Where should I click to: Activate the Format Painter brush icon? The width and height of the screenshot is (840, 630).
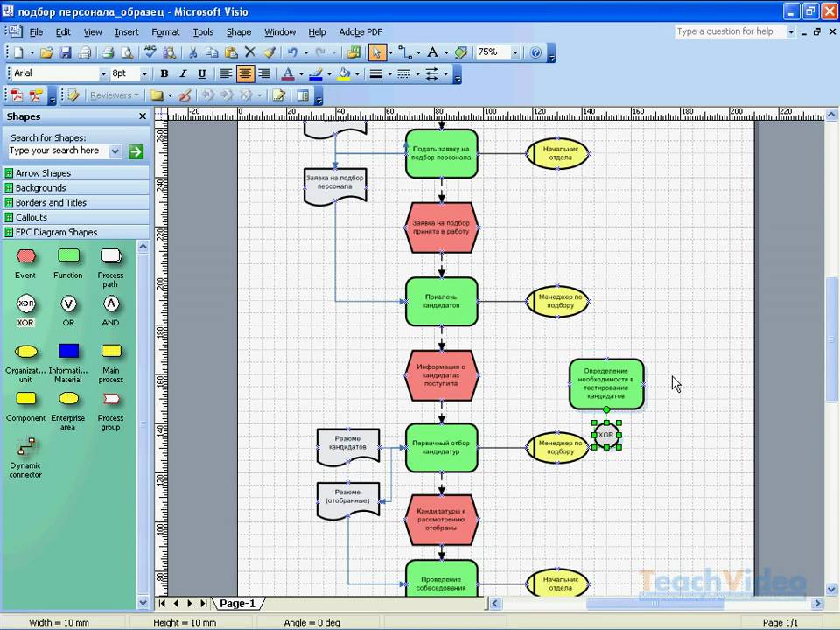269,52
